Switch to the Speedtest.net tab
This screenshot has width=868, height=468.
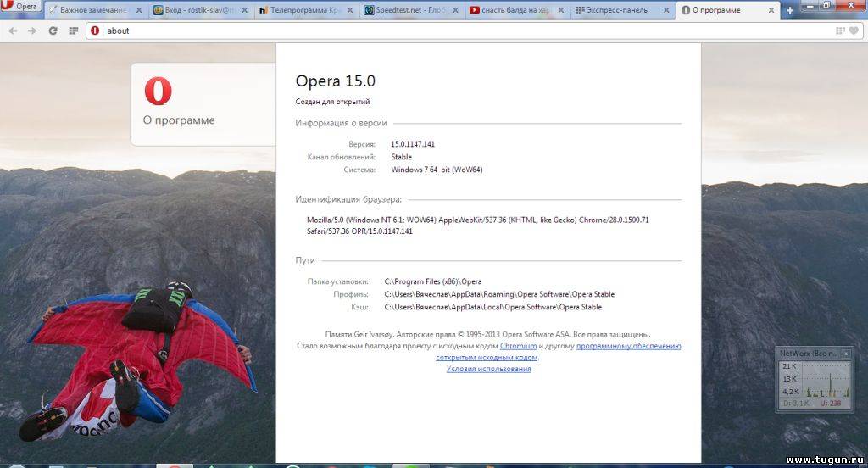[411, 10]
